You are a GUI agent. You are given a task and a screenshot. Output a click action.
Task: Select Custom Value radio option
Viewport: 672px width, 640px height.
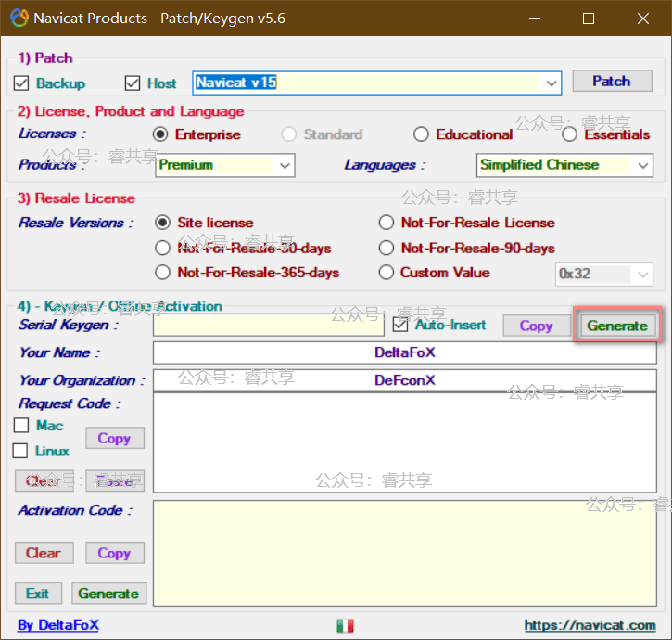(x=387, y=273)
